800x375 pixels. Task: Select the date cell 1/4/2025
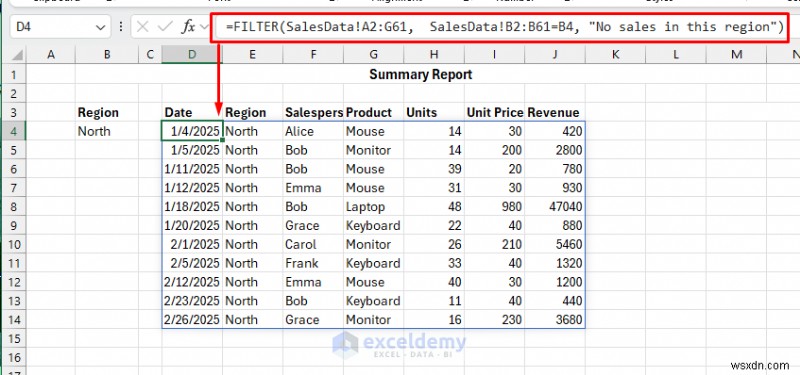pyautogui.click(x=192, y=131)
